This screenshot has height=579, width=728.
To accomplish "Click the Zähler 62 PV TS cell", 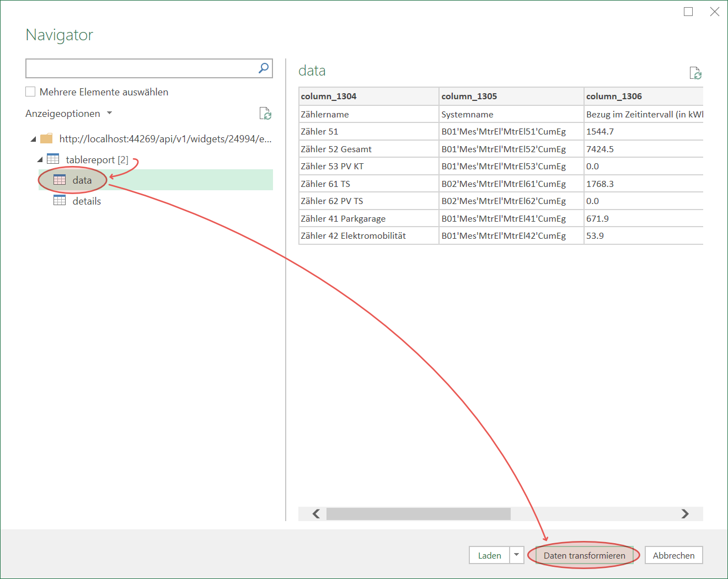I will [x=368, y=201].
